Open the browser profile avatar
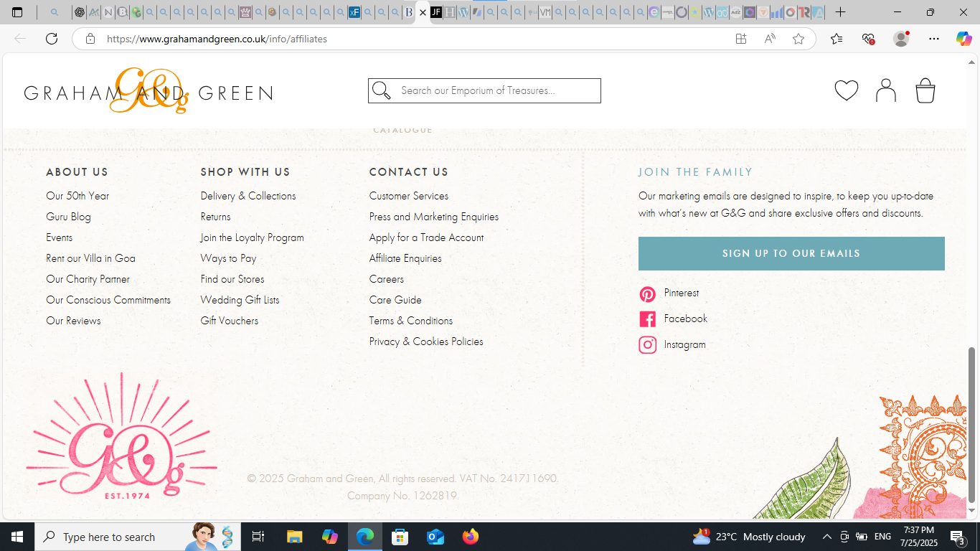The height and width of the screenshot is (551, 980). tap(901, 39)
